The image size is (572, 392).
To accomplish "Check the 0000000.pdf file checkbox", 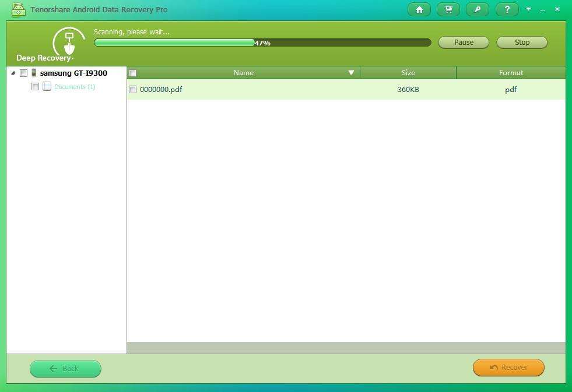I will click(x=133, y=89).
